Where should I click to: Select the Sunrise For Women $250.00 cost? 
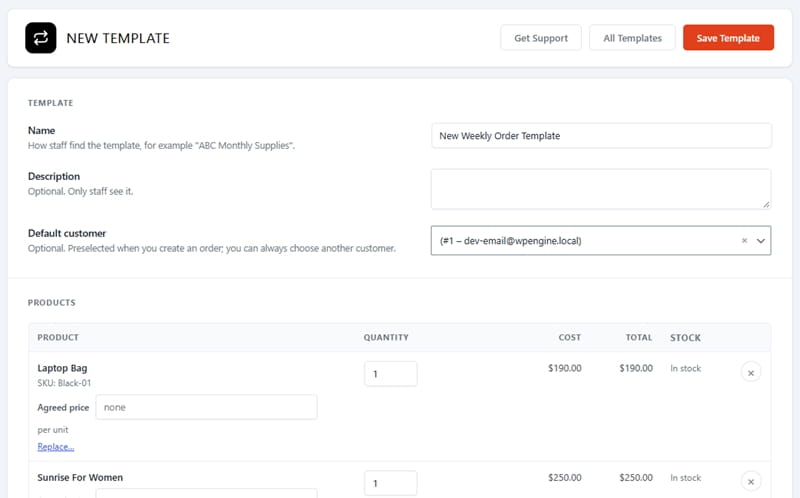coord(565,478)
